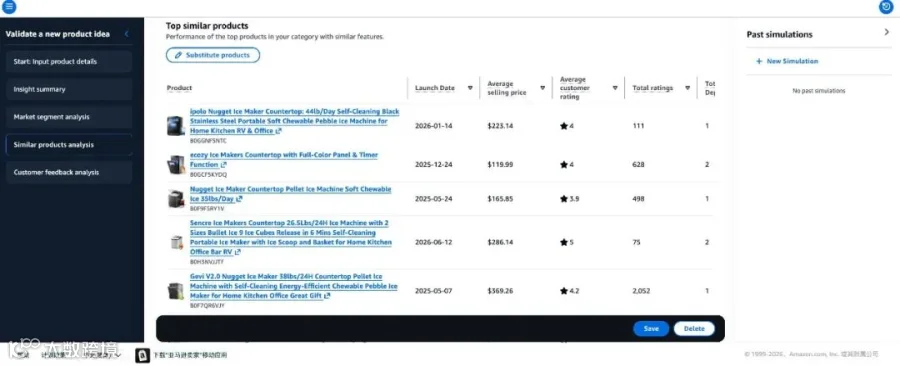Open the Gevi V2.0 Nugget Ice Maker link
The height and width of the screenshot is (366, 900).
coord(293,286)
